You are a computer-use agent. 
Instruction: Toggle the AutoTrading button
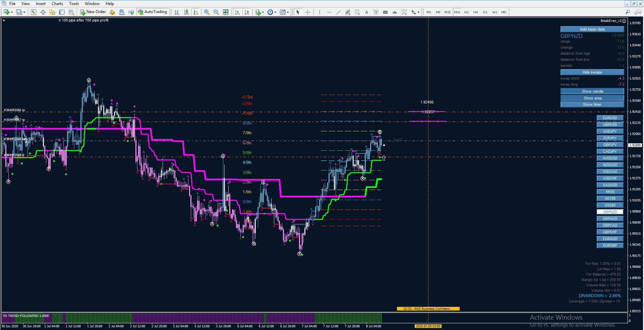(152, 12)
